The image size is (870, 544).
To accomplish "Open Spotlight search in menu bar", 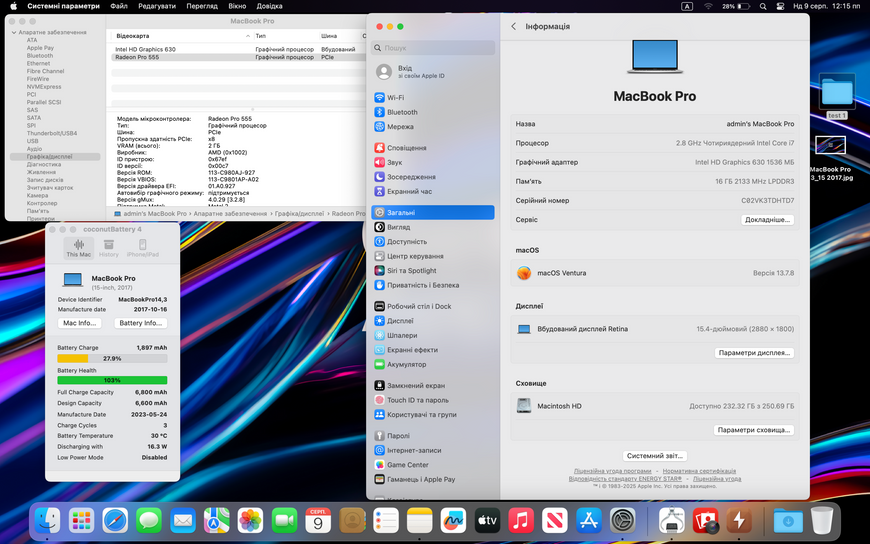I will click(x=763, y=6).
